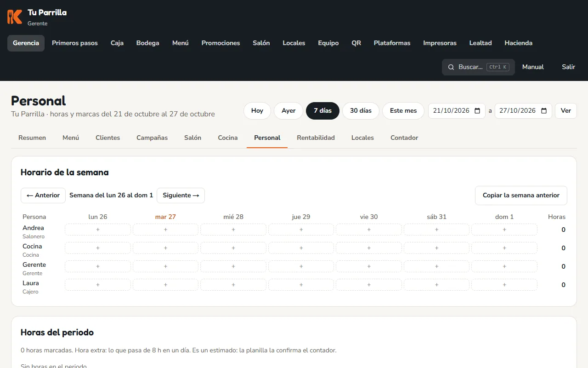
Task: Select the 30 días range filter
Action: pyautogui.click(x=361, y=111)
